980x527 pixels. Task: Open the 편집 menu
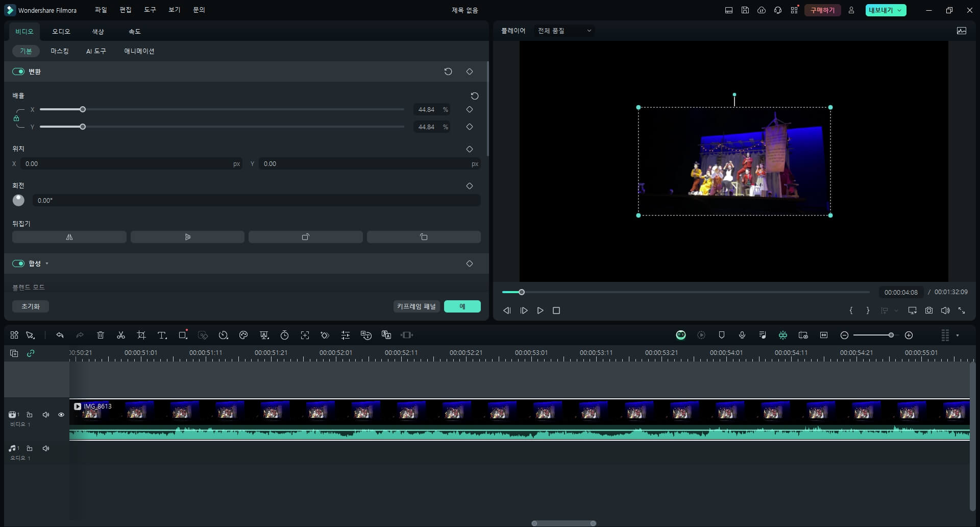126,10
